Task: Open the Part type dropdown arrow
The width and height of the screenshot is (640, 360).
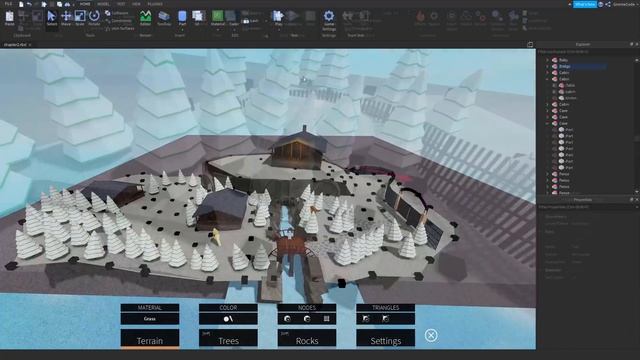Action: pos(182,29)
